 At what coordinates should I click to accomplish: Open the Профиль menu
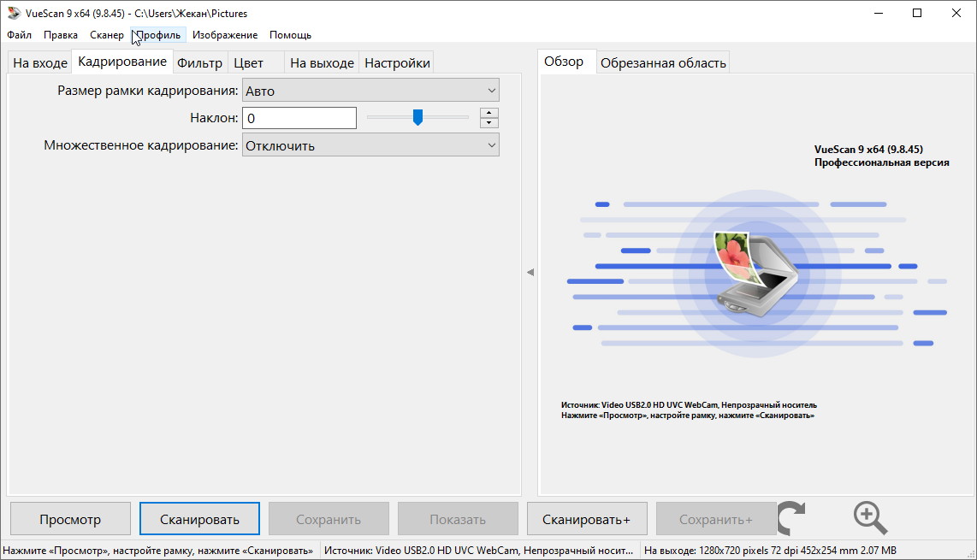click(x=158, y=35)
